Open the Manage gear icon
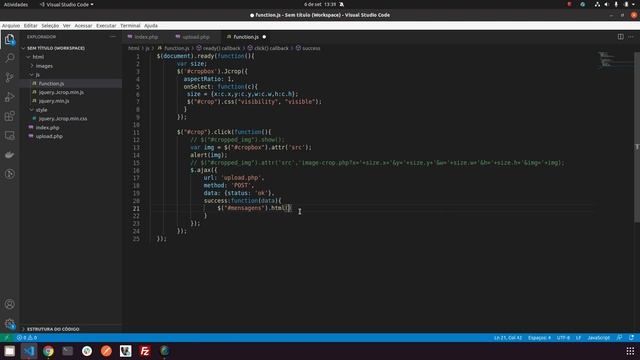The width and height of the screenshot is (640, 360). point(9,324)
